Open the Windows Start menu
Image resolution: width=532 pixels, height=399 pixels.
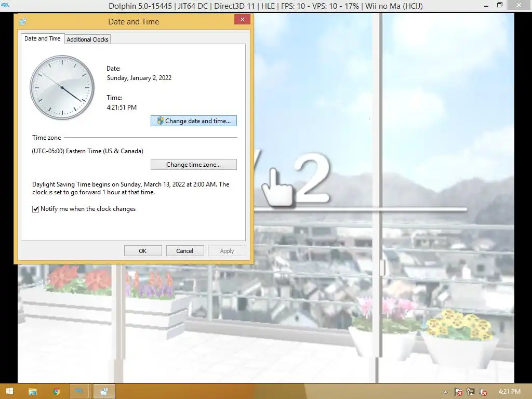[9, 391]
